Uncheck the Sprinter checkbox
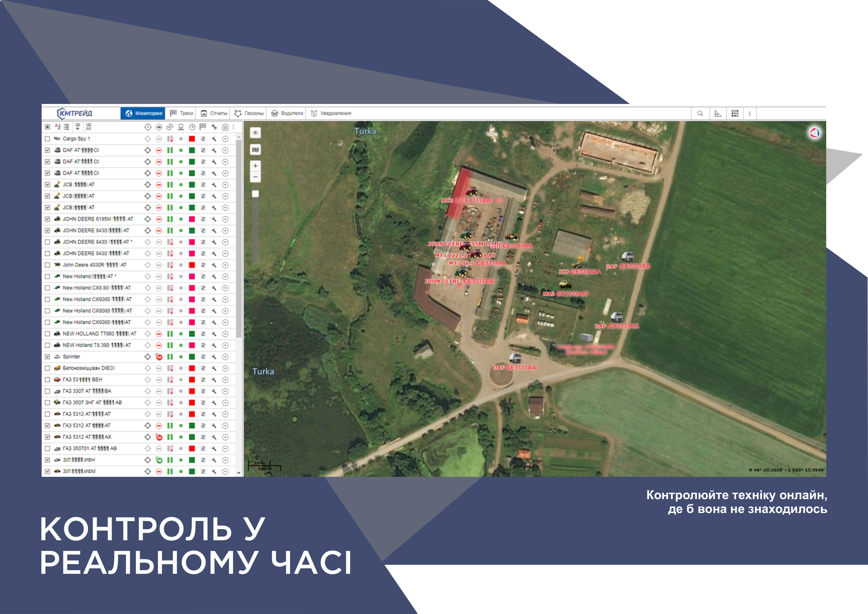The image size is (868, 614). (47, 357)
